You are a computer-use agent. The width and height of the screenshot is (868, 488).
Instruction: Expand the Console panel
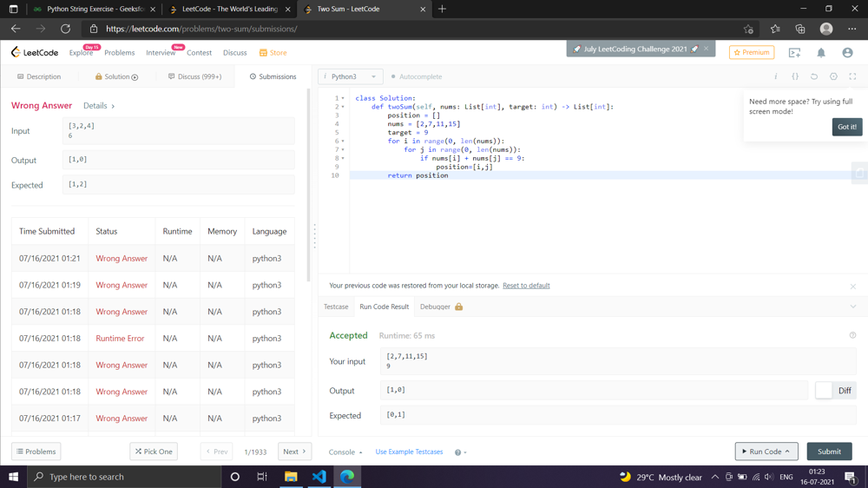click(x=345, y=452)
